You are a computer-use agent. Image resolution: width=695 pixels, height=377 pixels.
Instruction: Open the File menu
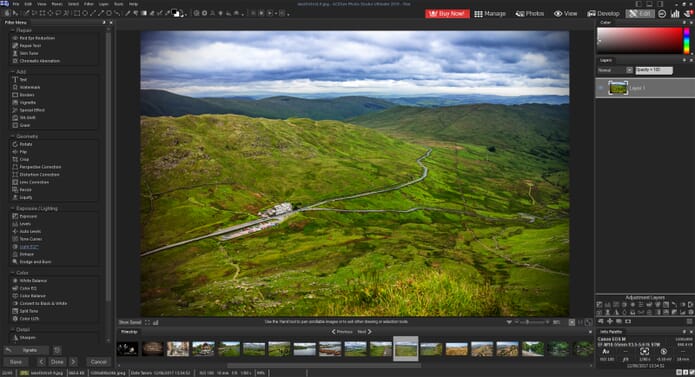pyautogui.click(x=16, y=4)
